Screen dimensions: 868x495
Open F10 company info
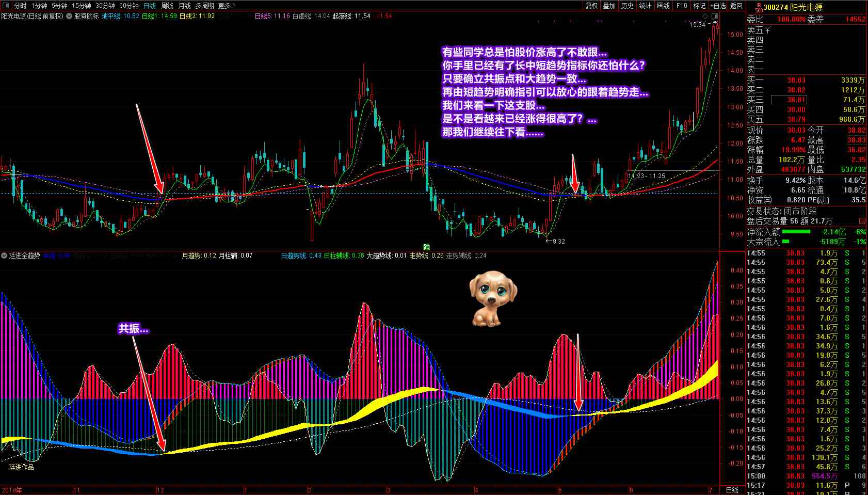tap(681, 6)
